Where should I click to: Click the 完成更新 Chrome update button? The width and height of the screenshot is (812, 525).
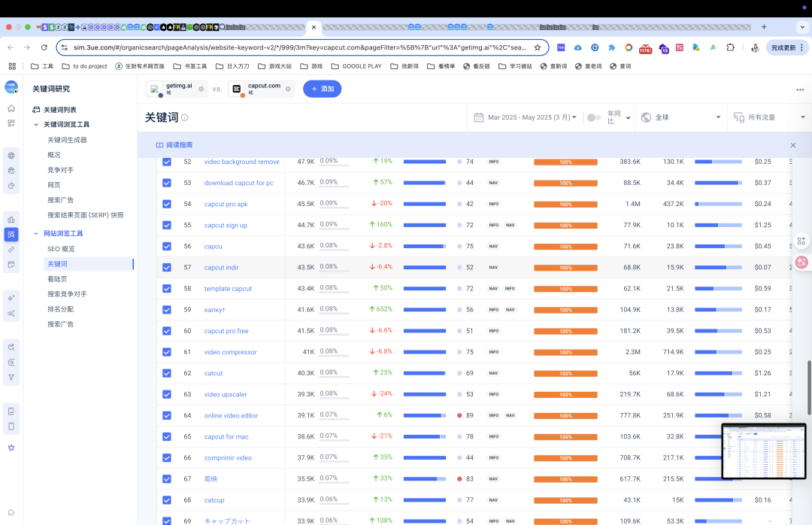click(786, 47)
